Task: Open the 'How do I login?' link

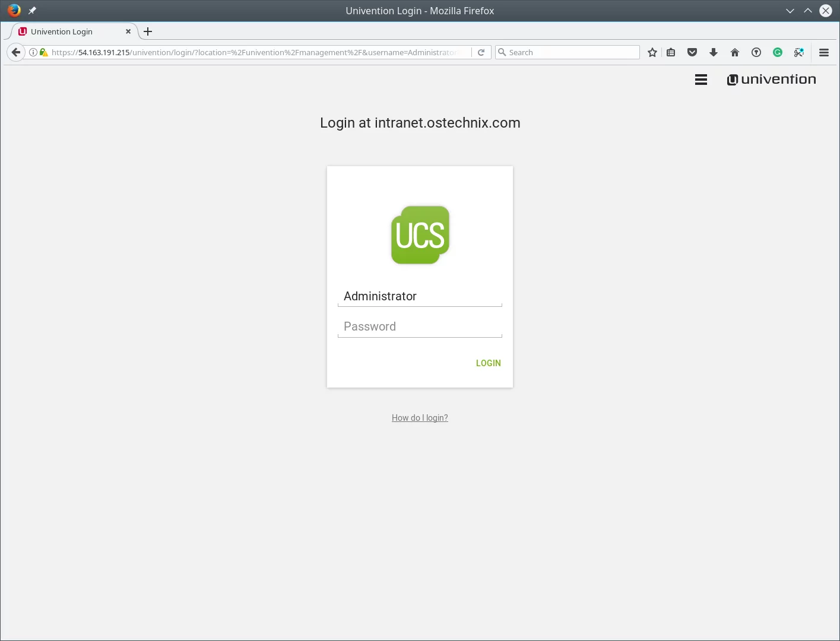Action: pyautogui.click(x=420, y=418)
